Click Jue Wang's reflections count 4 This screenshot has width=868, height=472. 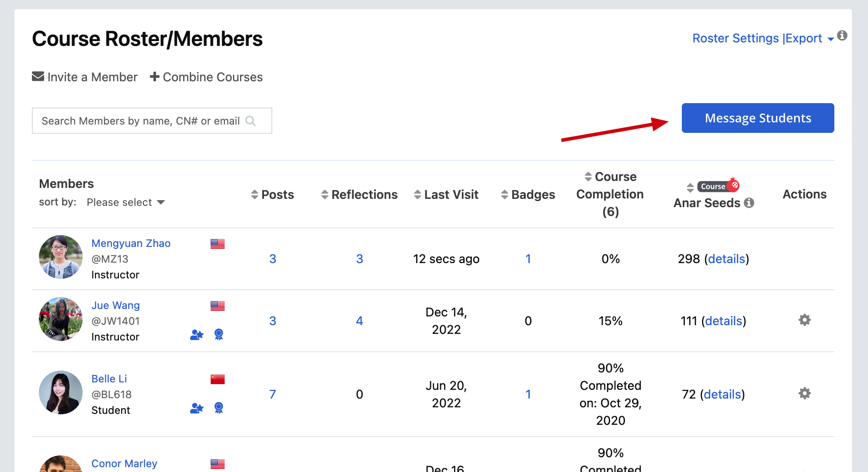click(360, 321)
